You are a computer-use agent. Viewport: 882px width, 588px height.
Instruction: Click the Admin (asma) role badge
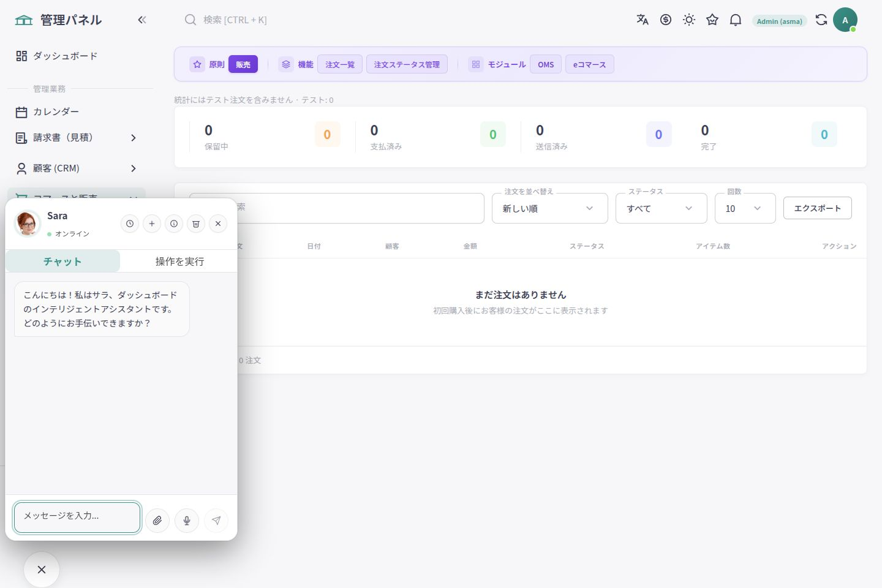pyautogui.click(x=779, y=21)
